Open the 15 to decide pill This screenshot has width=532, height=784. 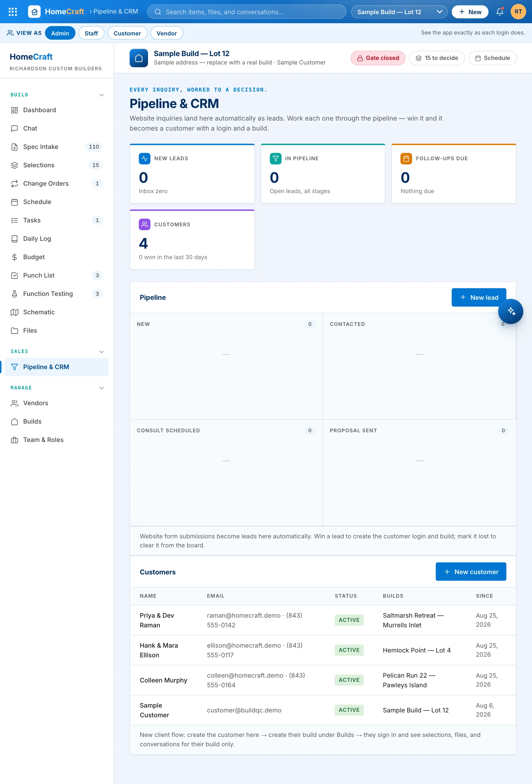click(x=437, y=58)
